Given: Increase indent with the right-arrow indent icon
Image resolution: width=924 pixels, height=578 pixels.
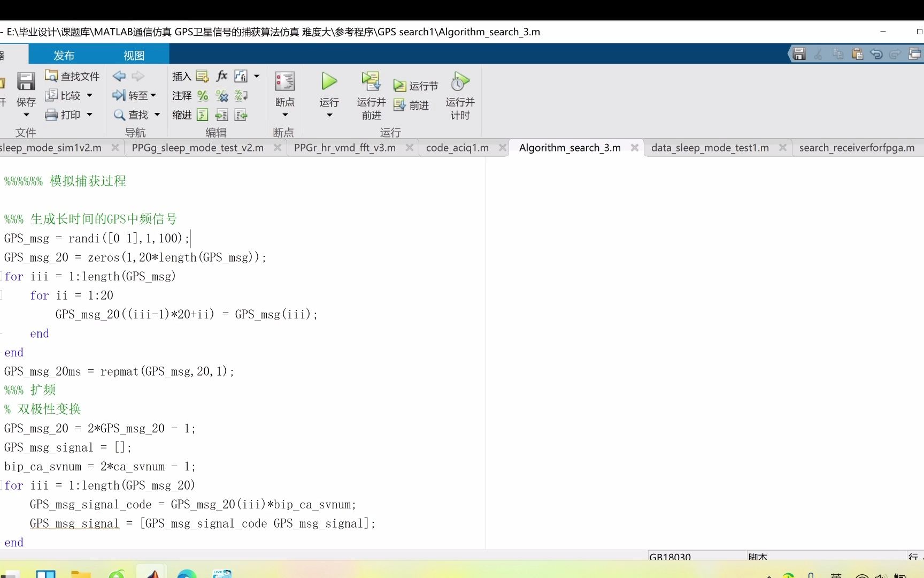Looking at the screenshot, I should [221, 115].
